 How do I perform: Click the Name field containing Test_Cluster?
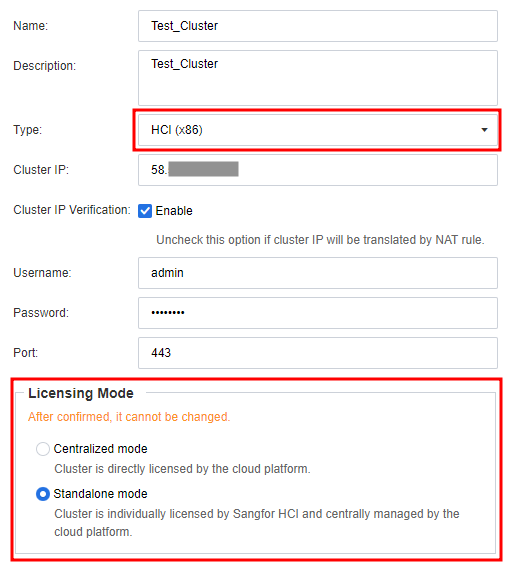coord(318,26)
